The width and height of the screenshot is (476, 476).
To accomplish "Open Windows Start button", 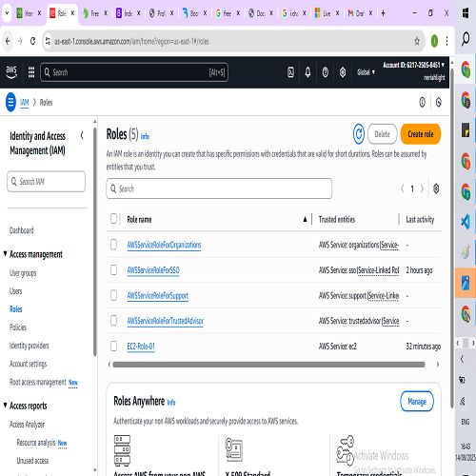I will [x=466, y=13].
